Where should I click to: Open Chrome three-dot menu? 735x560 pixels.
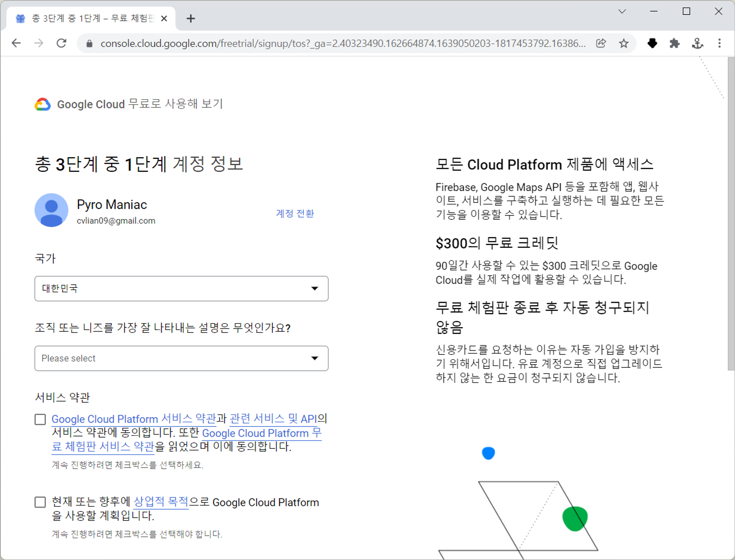(x=720, y=43)
